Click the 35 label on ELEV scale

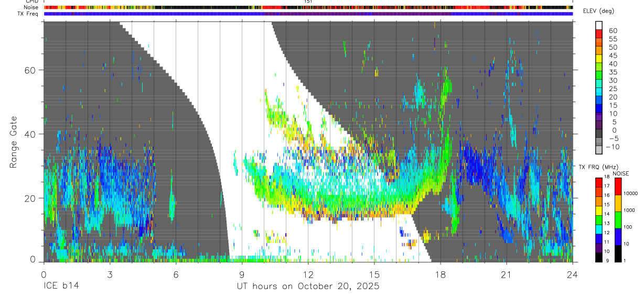click(x=613, y=72)
